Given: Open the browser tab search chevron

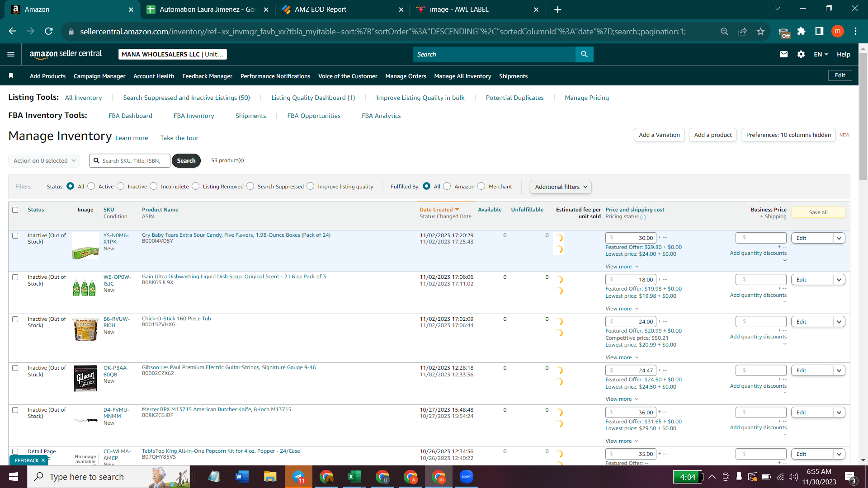Looking at the screenshot, I should click(777, 9).
